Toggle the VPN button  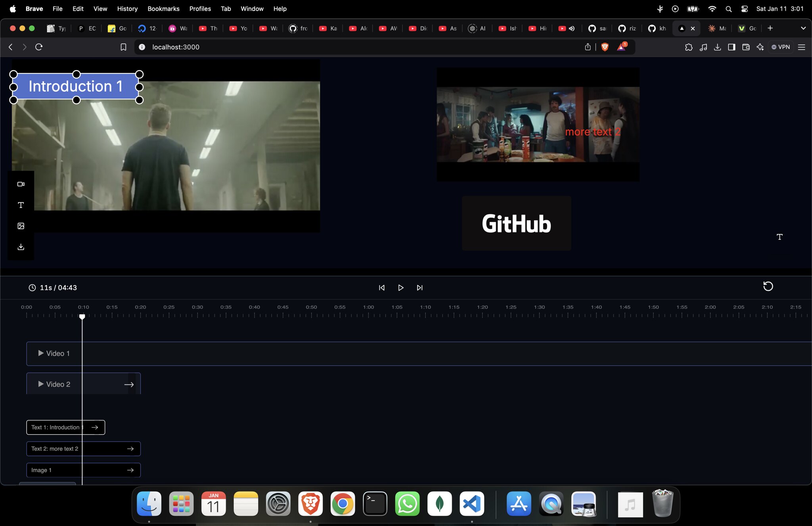[781, 47]
